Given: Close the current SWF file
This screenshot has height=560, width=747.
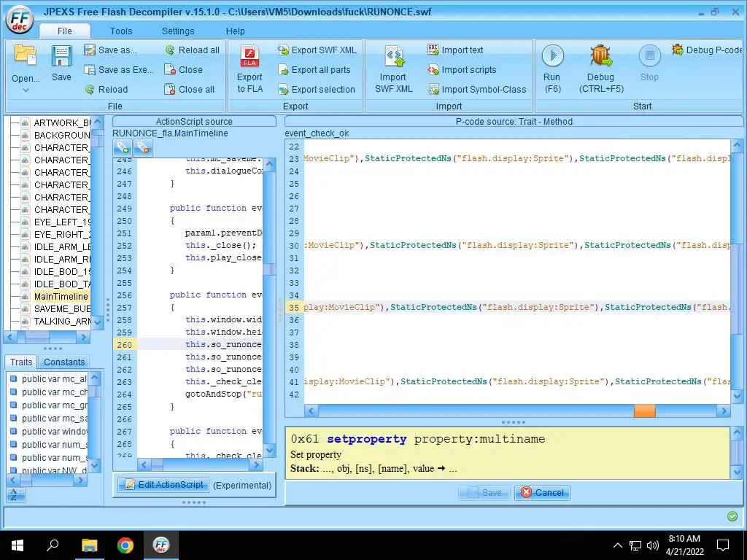Looking at the screenshot, I should tap(183, 69).
